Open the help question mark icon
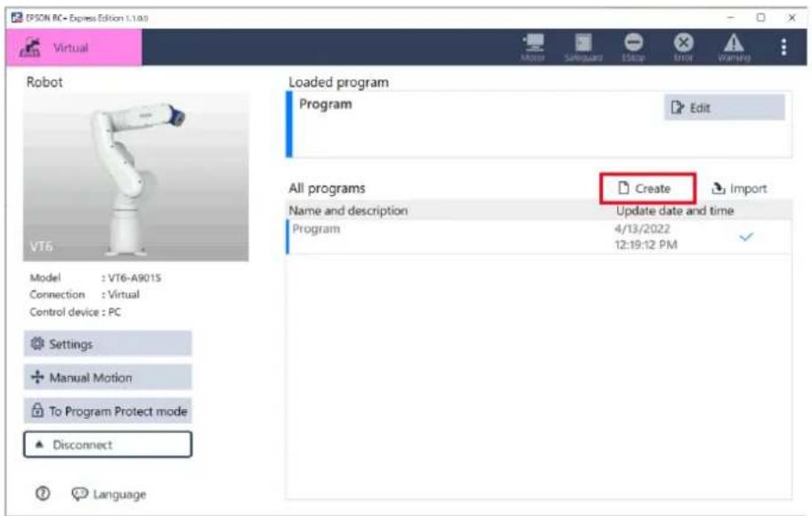The height and width of the screenshot is (516, 812). [x=43, y=493]
